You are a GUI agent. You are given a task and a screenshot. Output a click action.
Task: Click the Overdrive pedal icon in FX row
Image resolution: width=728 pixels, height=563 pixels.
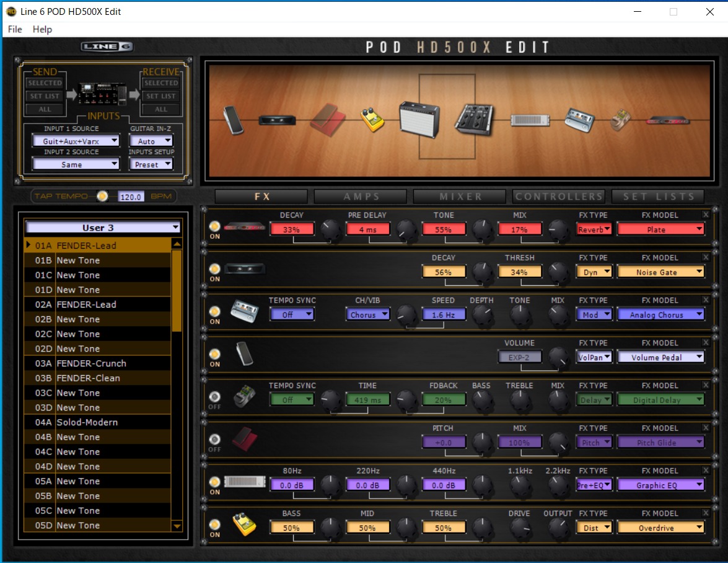point(244,525)
